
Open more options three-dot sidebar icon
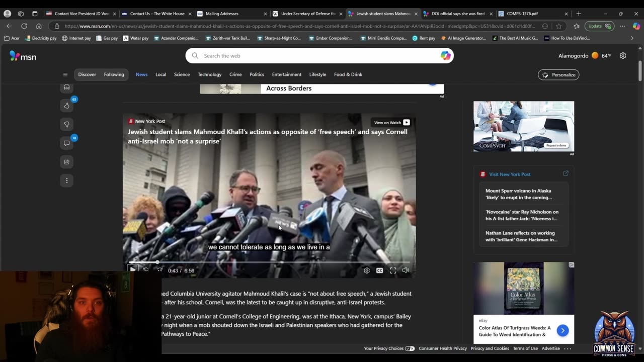(66, 180)
